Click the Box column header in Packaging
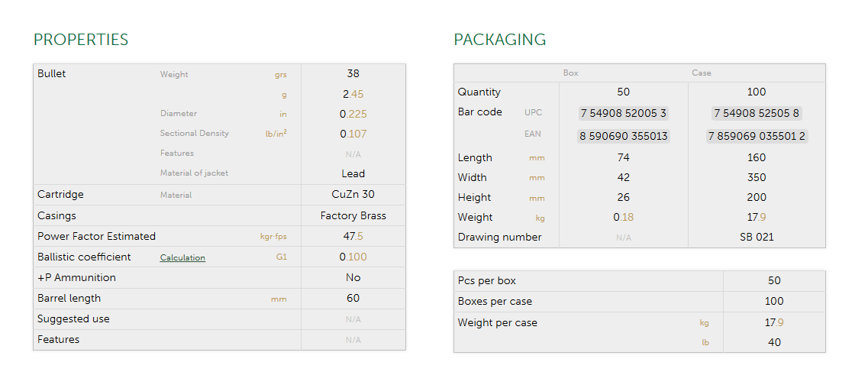Screen dimensions: 868x388 pos(570,73)
